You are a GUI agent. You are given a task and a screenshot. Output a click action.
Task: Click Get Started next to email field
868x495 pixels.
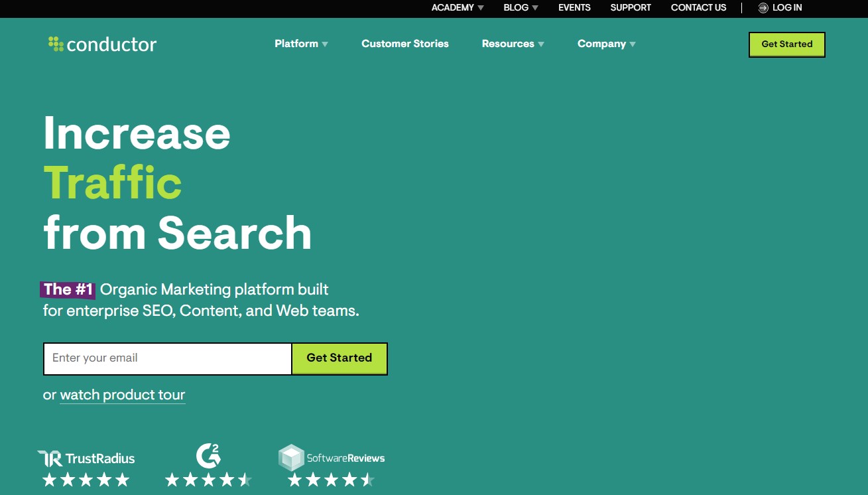click(340, 358)
